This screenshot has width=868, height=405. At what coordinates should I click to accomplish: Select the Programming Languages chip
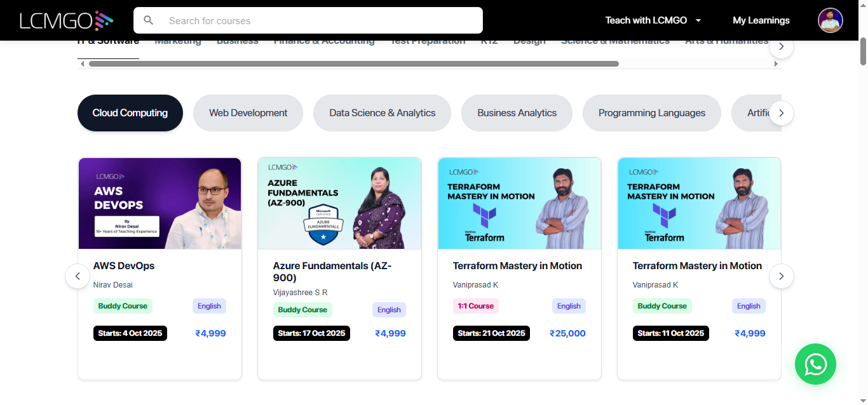point(652,113)
